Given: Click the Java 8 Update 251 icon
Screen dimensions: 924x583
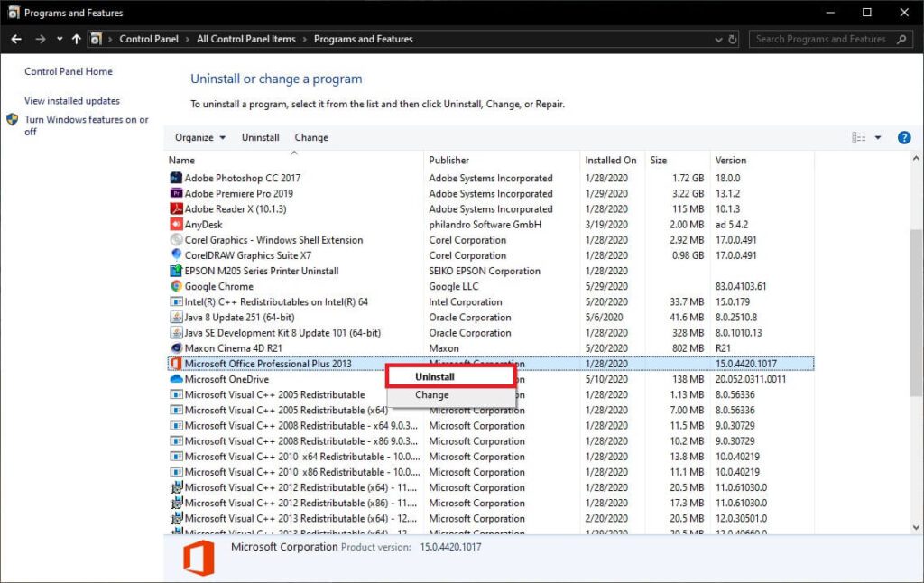Looking at the screenshot, I should point(175,318).
